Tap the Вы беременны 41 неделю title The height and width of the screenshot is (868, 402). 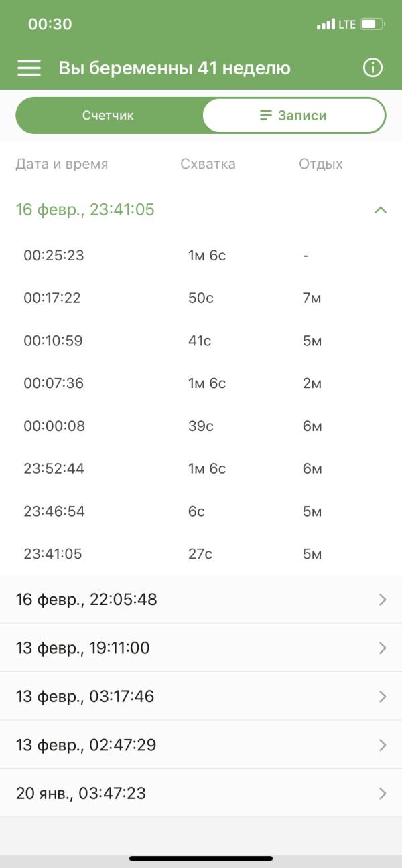[174, 68]
